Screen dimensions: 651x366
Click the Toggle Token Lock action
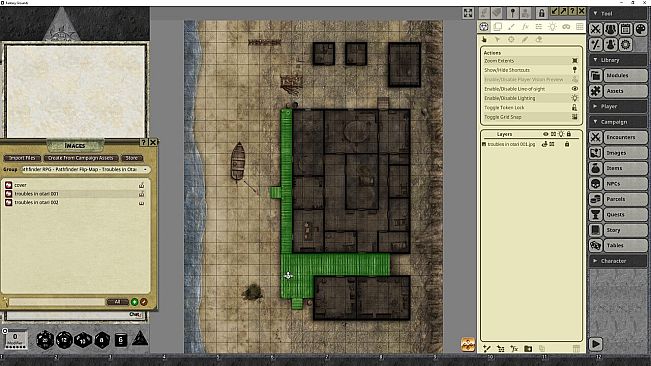click(x=531, y=107)
